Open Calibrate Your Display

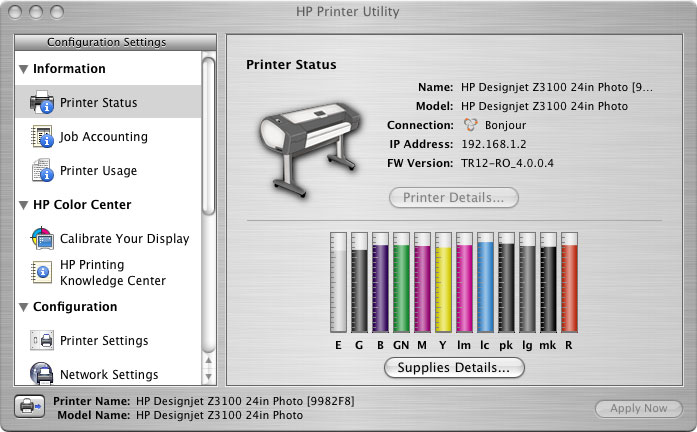pyautogui.click(x=108, y=238)
